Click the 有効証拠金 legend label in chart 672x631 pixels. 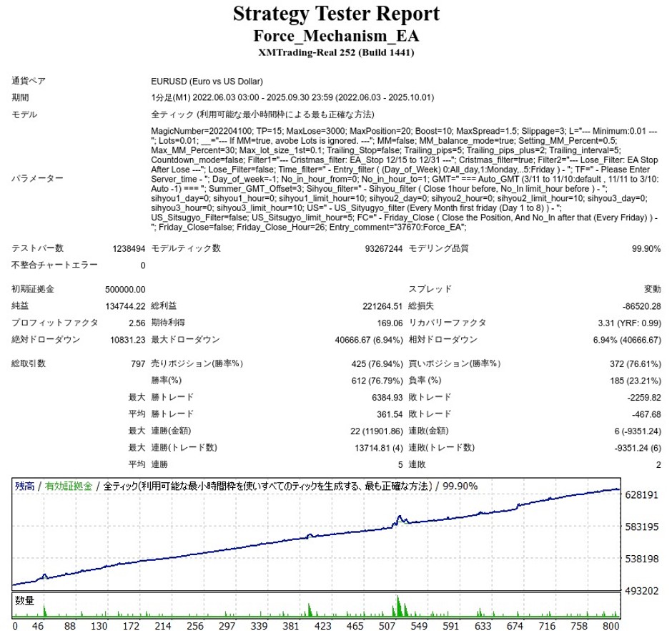pos(69,486)
